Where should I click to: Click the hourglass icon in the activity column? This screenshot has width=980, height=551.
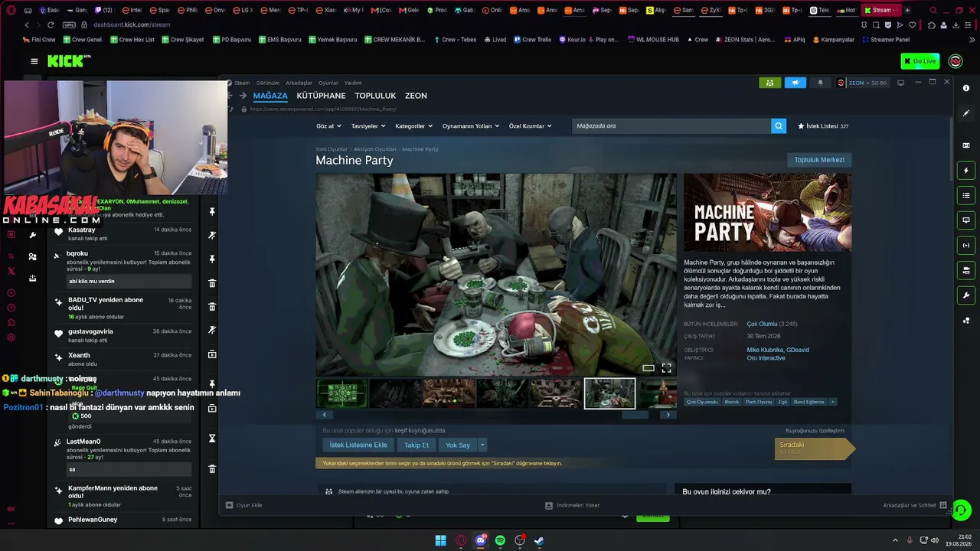[212, 439]
